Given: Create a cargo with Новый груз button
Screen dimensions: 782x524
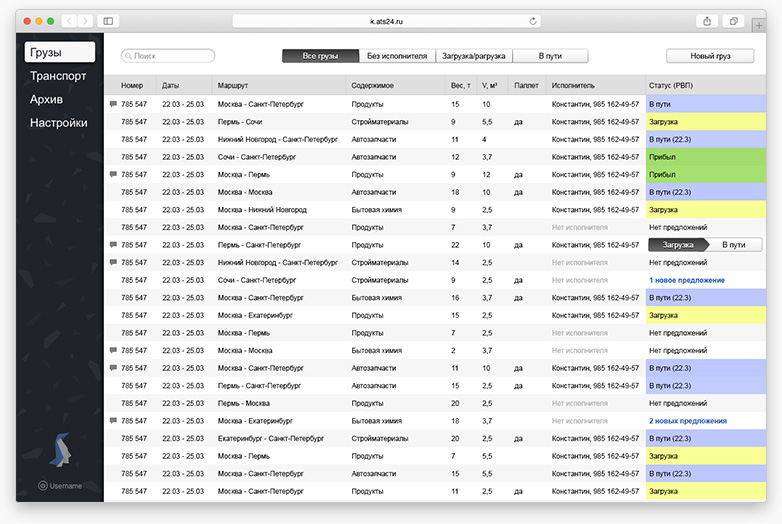Looking at the screenshot, I should click(x=710, y=56).
